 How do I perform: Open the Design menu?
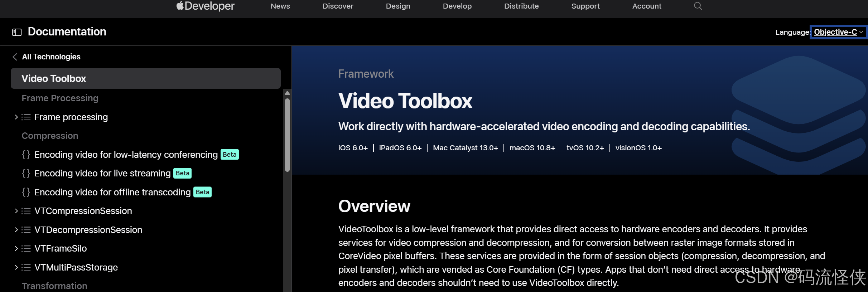tap(398, 6)
